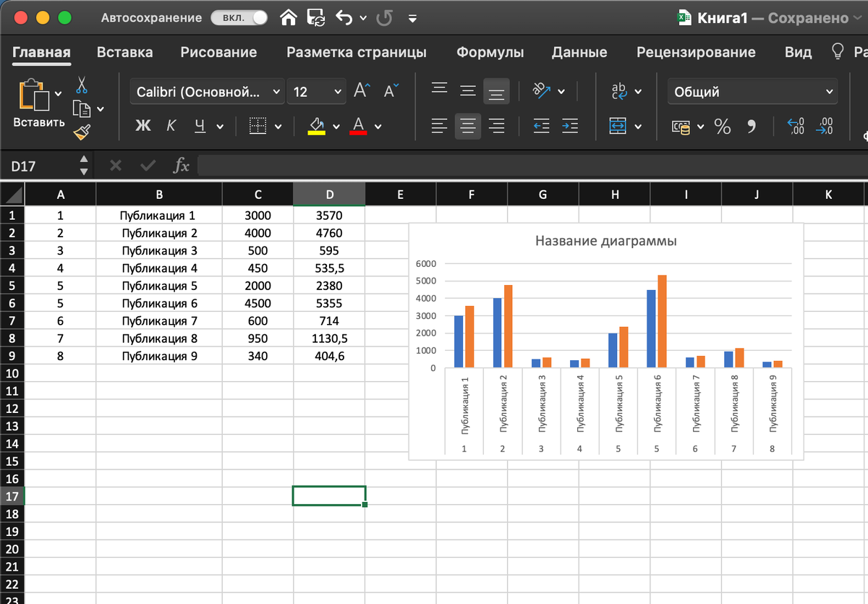Open fill color dropdown arrow
The image size is (868, 604).
point(336,127)
